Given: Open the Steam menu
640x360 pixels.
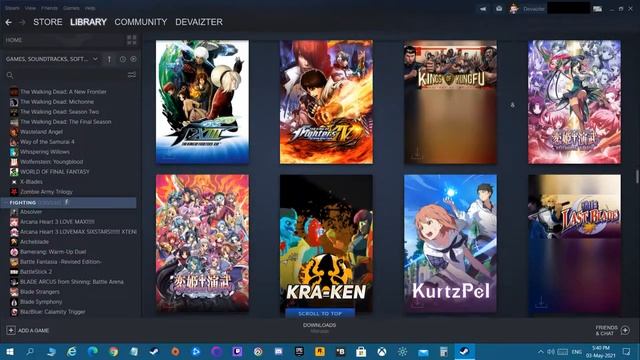Looking at the screenshot, I should click(12, 8).
